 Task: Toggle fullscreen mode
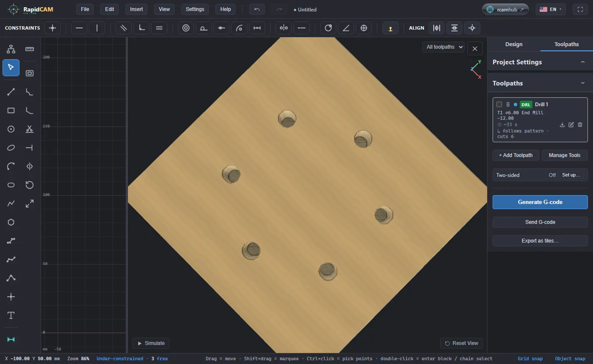click(x=580, y=9)
